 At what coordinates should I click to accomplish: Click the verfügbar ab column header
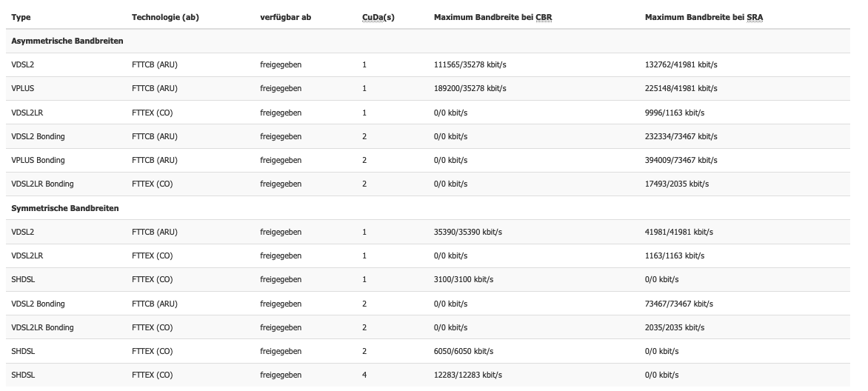point(285,17)
